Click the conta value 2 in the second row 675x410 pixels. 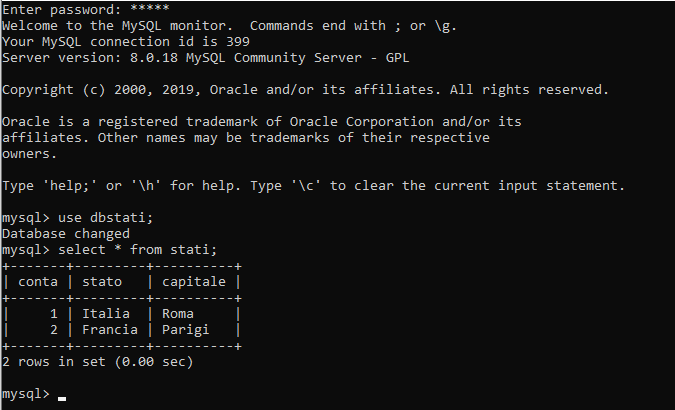point(54,329)
